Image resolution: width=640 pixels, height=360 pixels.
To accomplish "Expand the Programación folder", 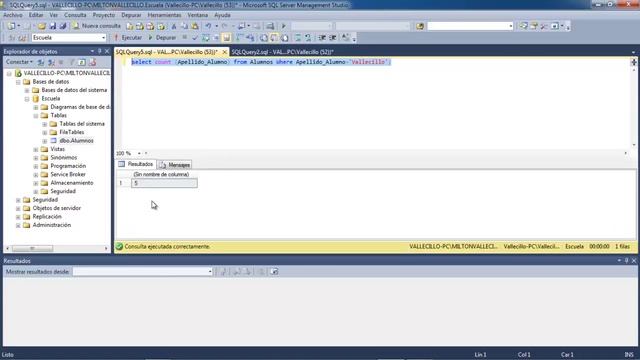I will 36,167.
